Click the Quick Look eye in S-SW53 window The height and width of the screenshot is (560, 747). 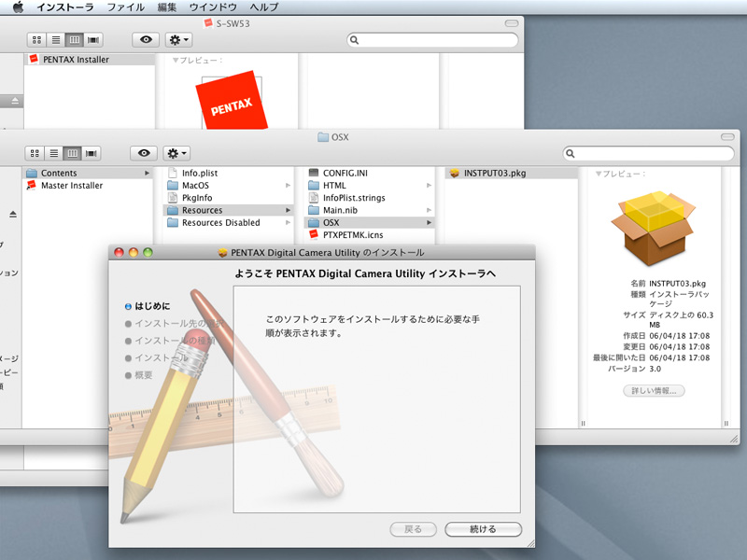point(146,40)
